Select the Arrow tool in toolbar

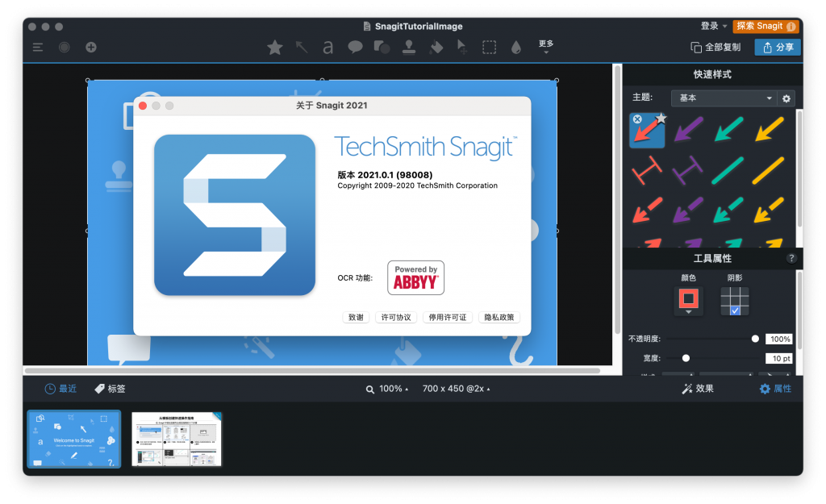[x=302, y=48]
